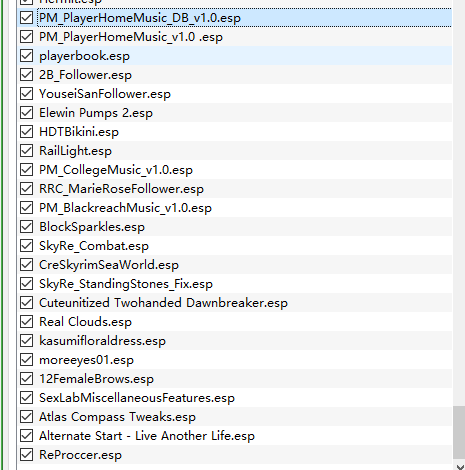Uncheck RRC_MarieRoseFollower.esp checkbox

(26, 189)
